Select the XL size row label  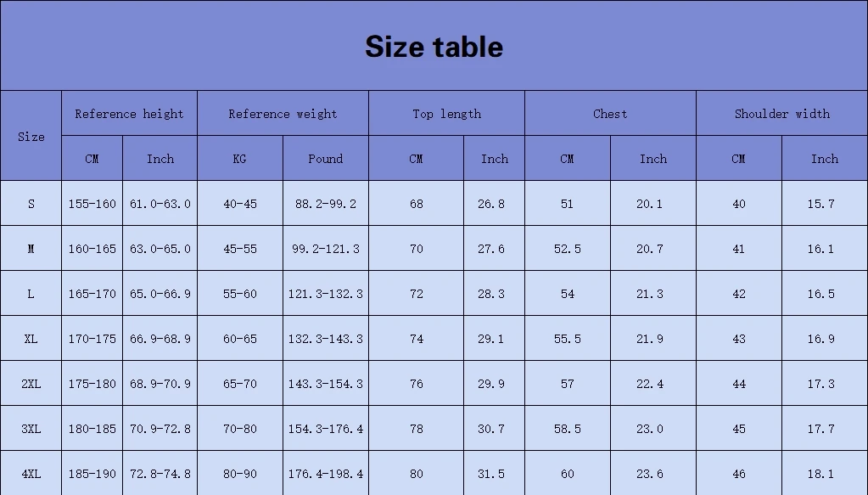[31, 339]
